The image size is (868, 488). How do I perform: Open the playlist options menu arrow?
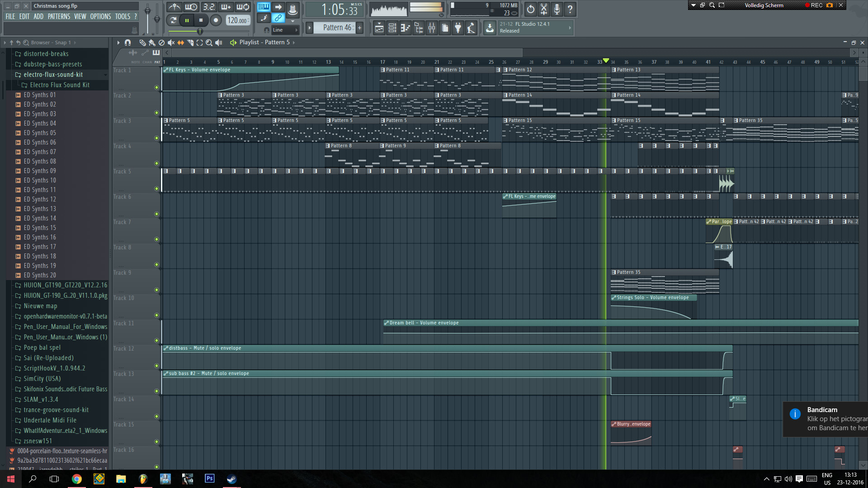[118, 42]
